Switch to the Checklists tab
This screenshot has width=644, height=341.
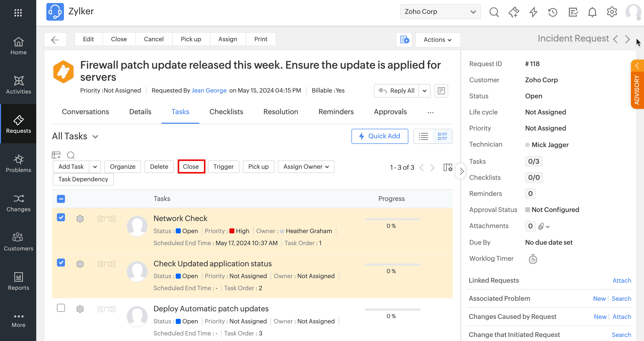tap(226, 112)
